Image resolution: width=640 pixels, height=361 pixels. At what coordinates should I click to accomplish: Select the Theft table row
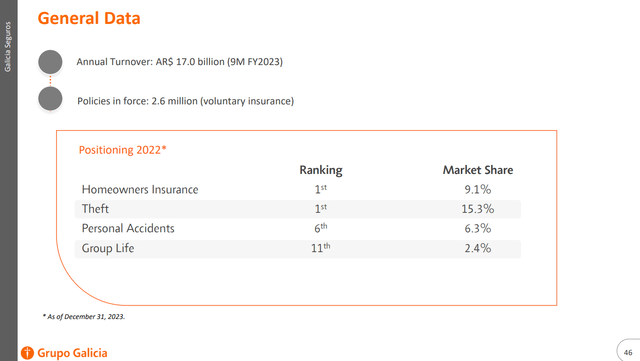click(298, 209)
